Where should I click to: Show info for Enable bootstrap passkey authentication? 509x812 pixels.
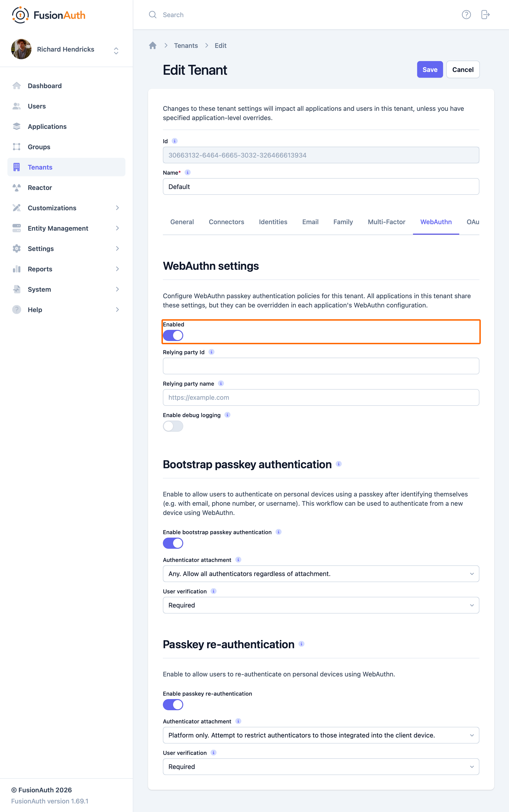pyautogui.click(x=278, y=532)
